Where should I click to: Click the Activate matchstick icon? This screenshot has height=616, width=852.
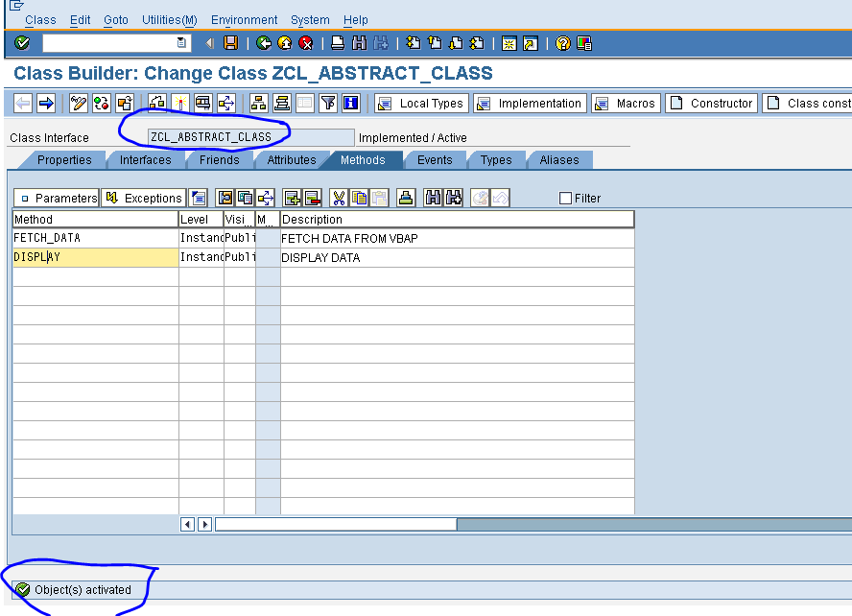coord(179,103)
